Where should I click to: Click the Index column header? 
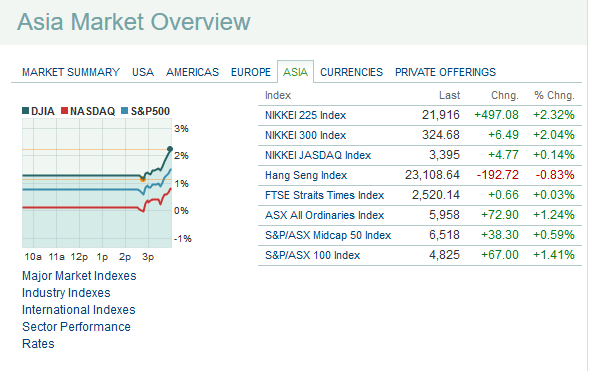278,95
